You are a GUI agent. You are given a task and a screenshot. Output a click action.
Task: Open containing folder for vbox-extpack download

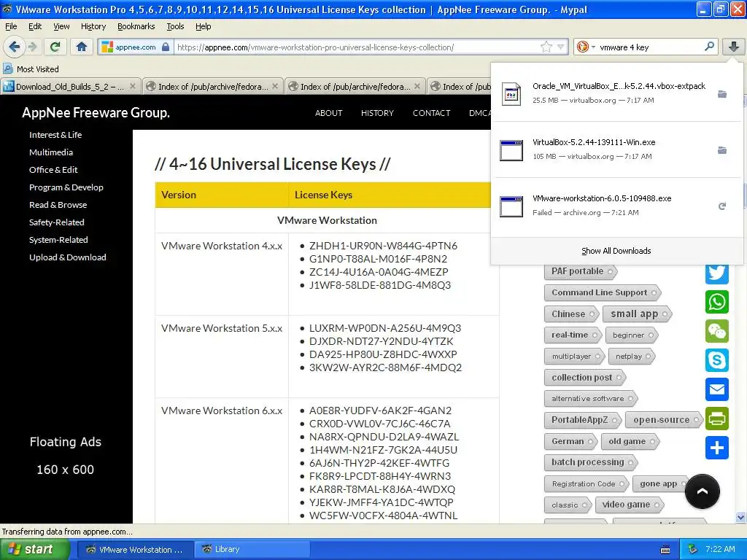point(722,94)
